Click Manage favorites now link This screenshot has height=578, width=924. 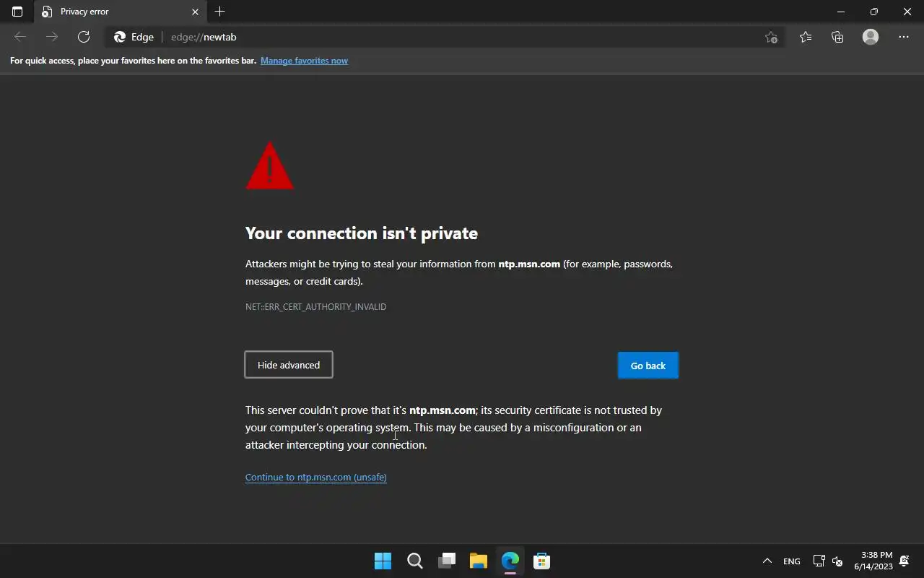click(304, 61)
